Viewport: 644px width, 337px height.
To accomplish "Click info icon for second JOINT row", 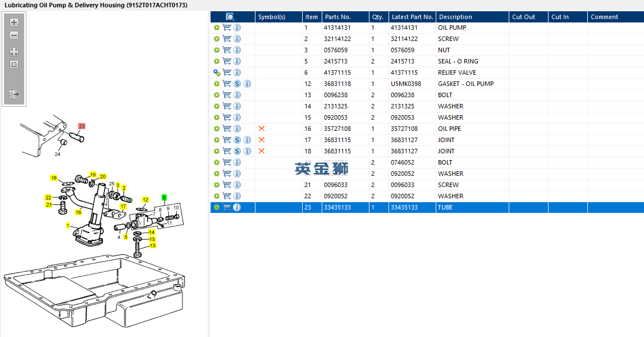I will [x=247, y=151].
